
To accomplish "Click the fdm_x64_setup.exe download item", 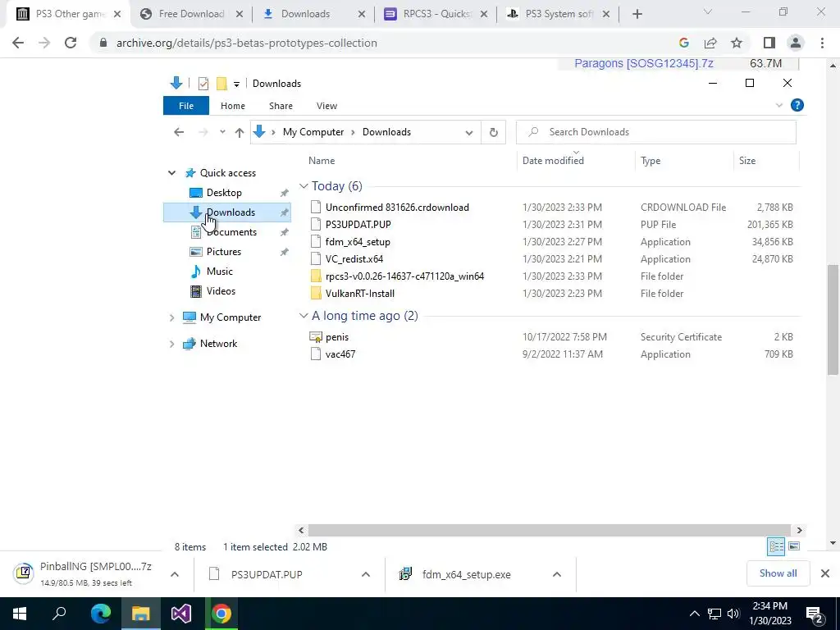I will (x=466, y=574).
